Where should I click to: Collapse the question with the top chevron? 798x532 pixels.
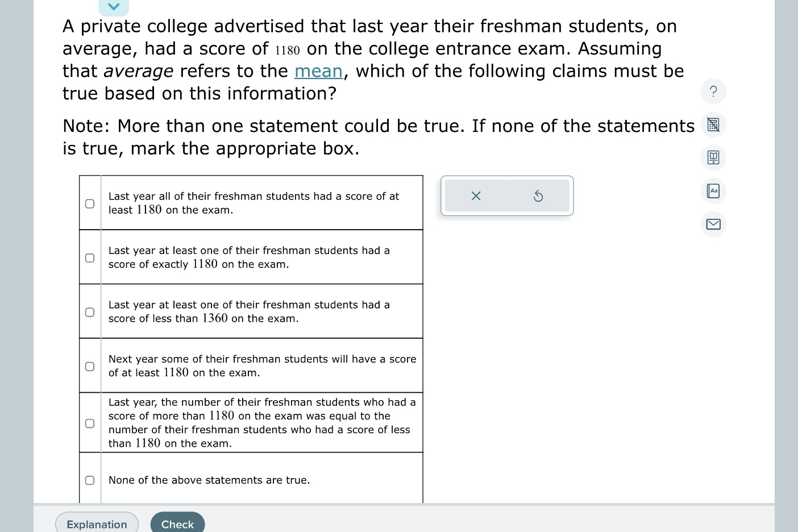114,7
